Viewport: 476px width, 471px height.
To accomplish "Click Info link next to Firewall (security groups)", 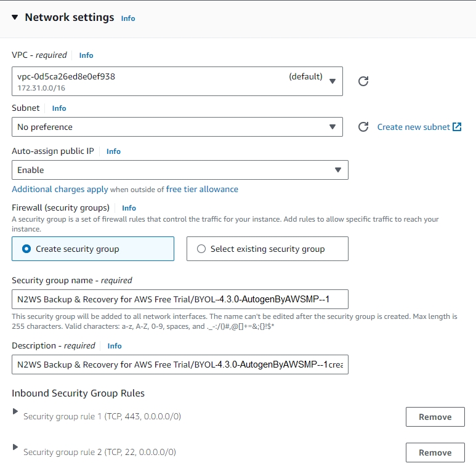I will point(129,208).
